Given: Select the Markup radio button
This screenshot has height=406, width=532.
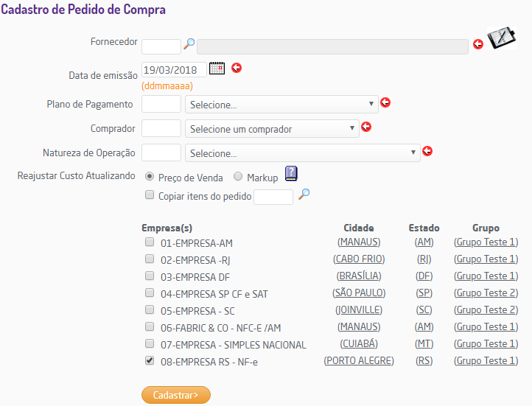Looking at the screenshot, I should point(238,177).
